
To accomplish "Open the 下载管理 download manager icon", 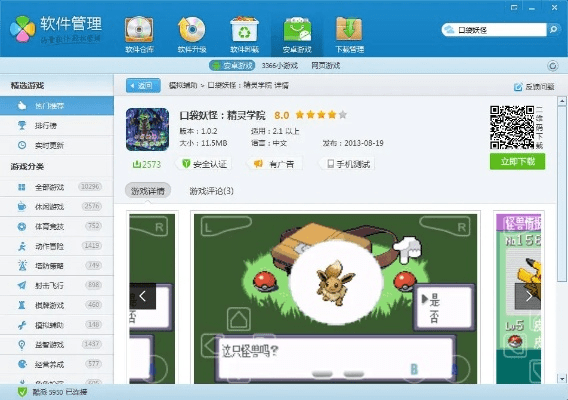I will (350, 34).
